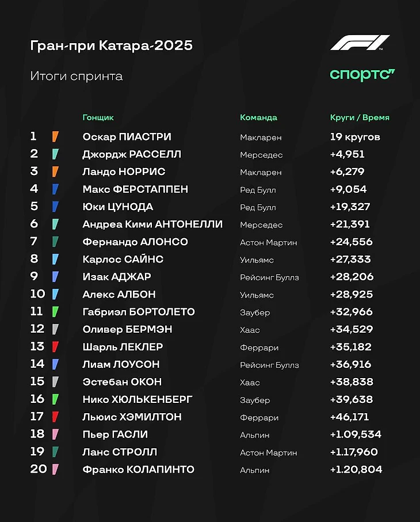This screenshot has width=420, height=522.
Task: Click the pink Alpine flag beside Gasly
Action: coord(55,434)
